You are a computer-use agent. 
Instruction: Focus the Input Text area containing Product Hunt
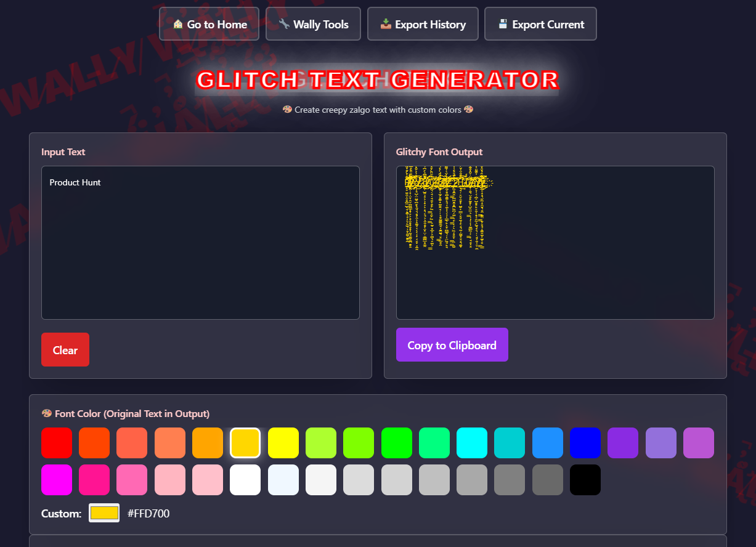(200, 243)
